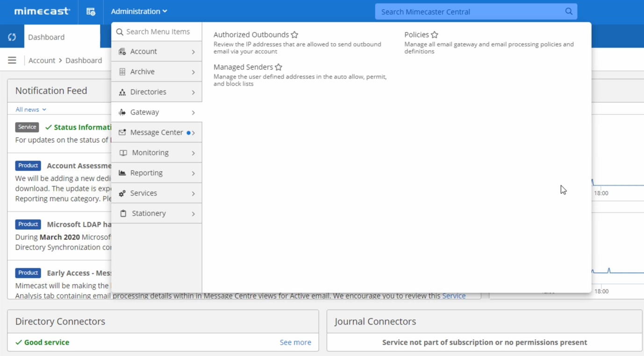Click Account in the breadcrumb
Screen dimensions: 644x356
click(x=42, y=60)
